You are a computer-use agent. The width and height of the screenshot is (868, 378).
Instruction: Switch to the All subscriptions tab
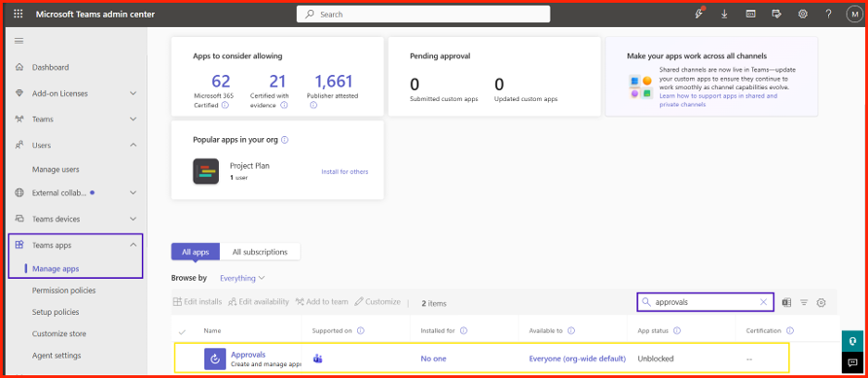(260, 252)
